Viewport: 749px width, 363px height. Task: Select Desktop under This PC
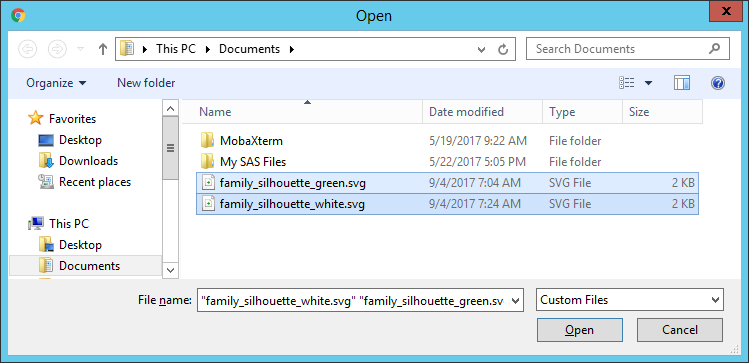pos(80,245)
